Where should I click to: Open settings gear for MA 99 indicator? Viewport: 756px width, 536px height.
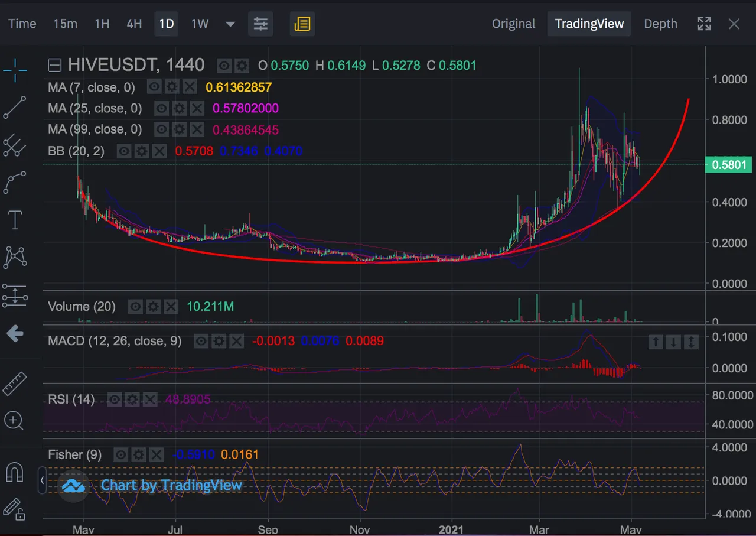point(179,129)
